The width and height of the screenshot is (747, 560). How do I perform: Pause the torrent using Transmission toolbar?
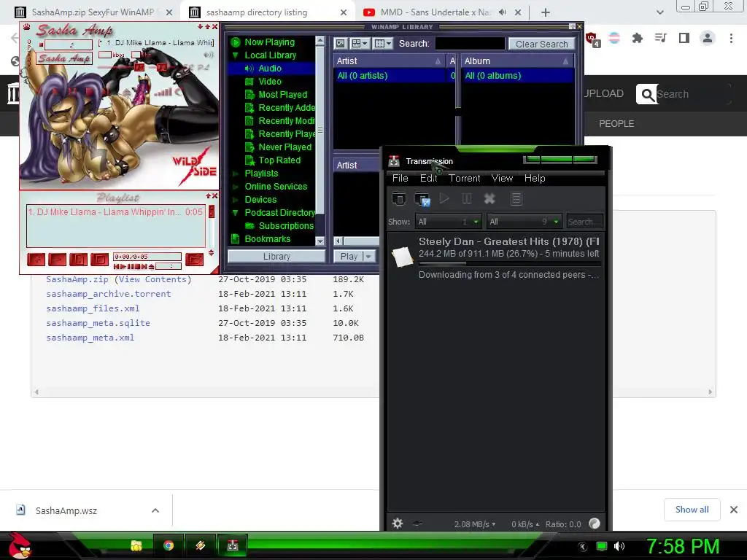coord(467,198)
